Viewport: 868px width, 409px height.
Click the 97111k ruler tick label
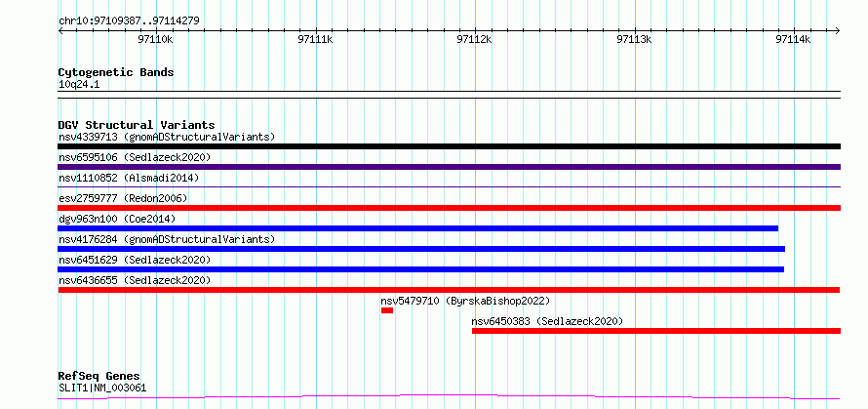tap(316, 39)
